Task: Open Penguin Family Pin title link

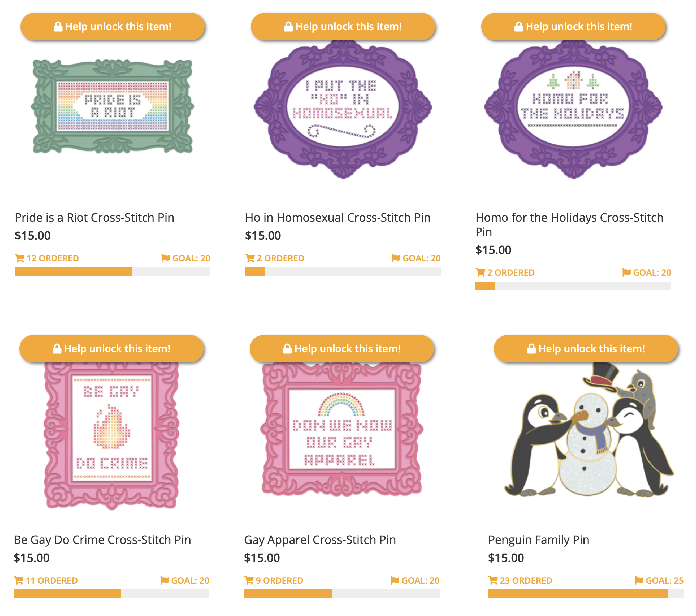Action: pyautogui.click(x=539, y=540)
